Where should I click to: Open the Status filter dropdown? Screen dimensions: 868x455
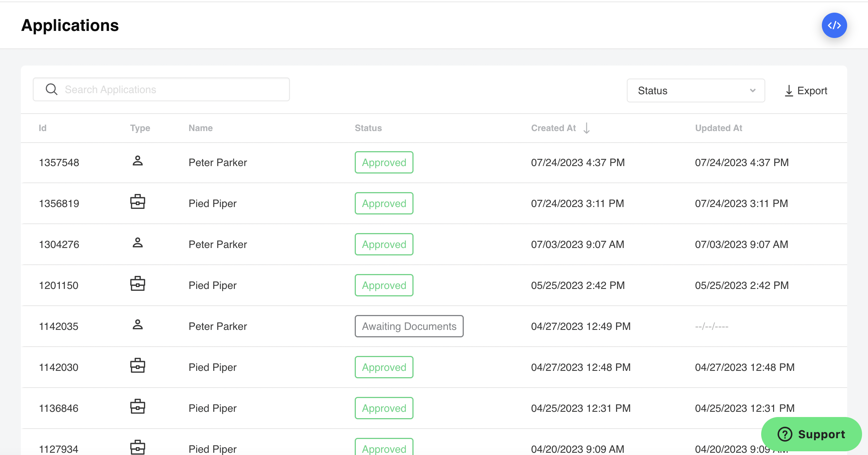click(x=696, y=90)
